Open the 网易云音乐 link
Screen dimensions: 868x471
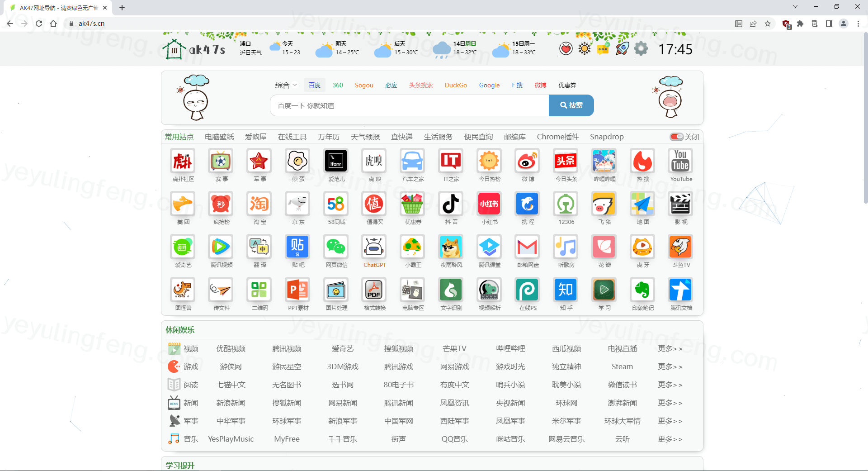coord(566,439)
